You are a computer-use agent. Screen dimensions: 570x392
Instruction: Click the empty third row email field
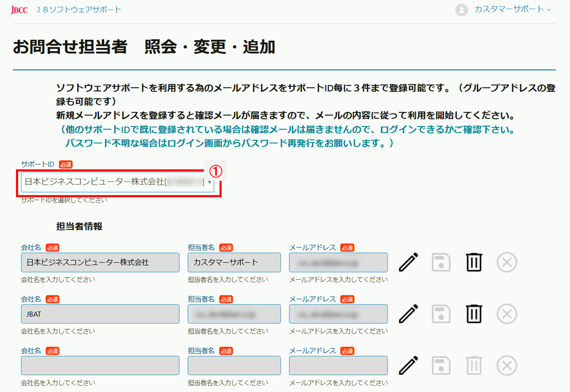pyautogui.click(x=338, y=366)
